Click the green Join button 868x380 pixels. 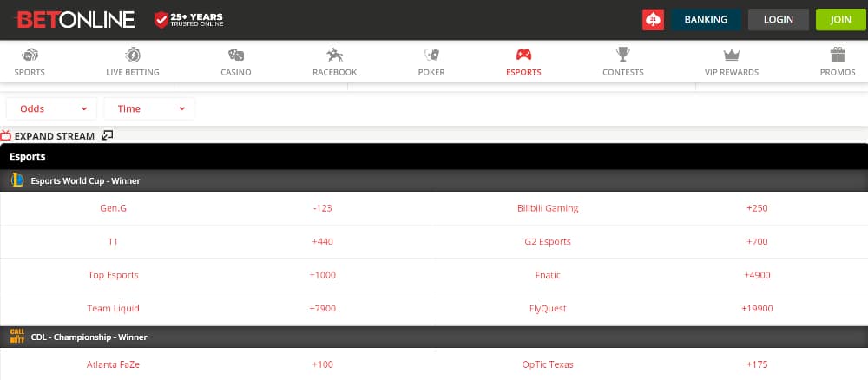click(841, 20)
